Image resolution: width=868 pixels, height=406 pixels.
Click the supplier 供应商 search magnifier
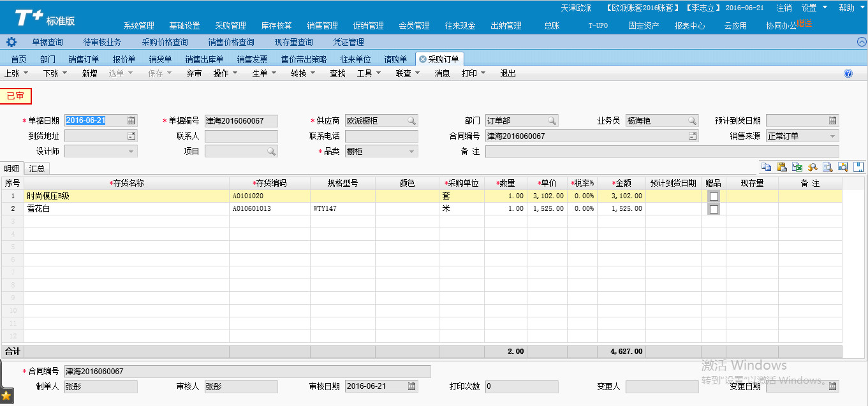pos(411,120)
